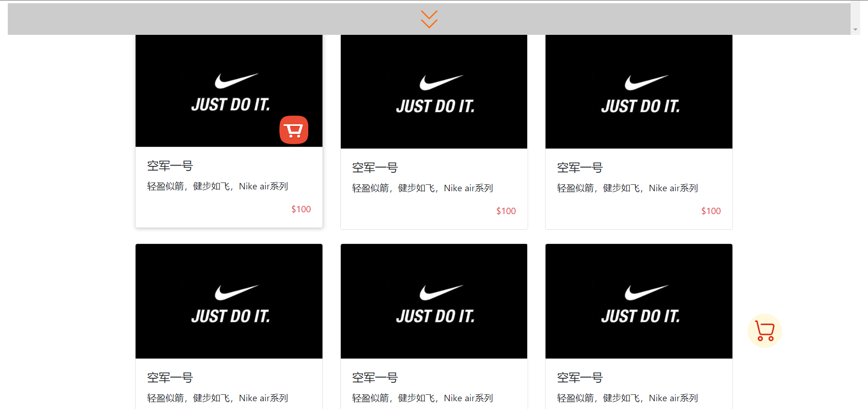Viewport: 868px width, 409px height.
Task: Click the scrollbar down arrow in the gray bar
Action: tap(855, 30)
